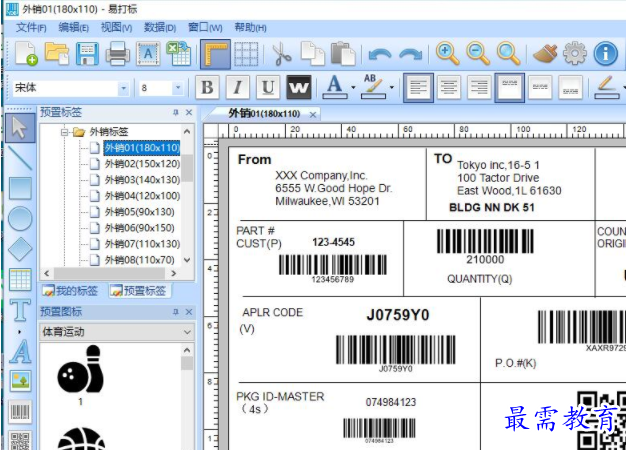626x450 pixels.
Task: Set vertical alignment to bottom
Action: click(x=571, y=87)
